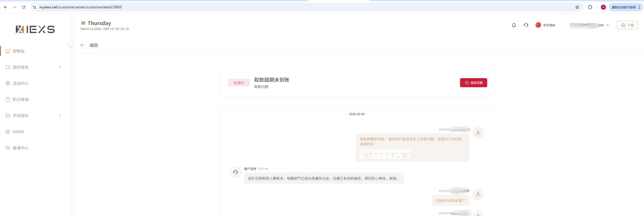Click the customer support agent headset avatar
The image size is (644, 216).
[x=236, y=172]
